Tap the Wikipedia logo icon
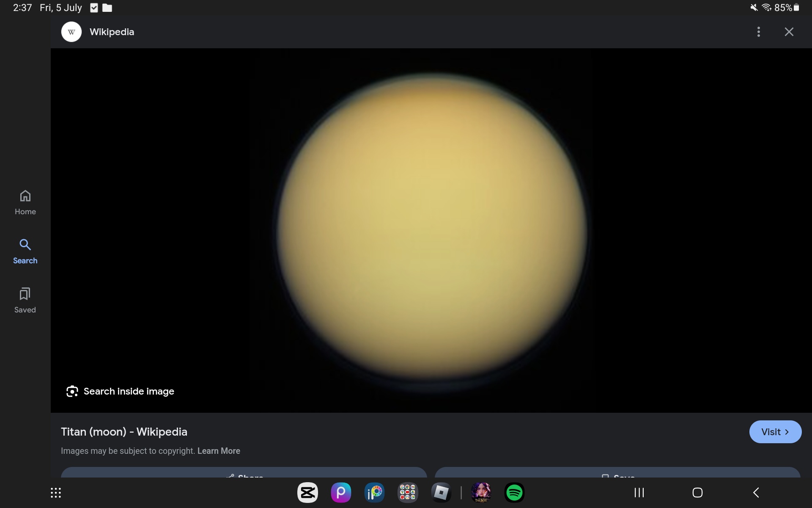Viewport: 812px width, 508px height. click(71, 32)
